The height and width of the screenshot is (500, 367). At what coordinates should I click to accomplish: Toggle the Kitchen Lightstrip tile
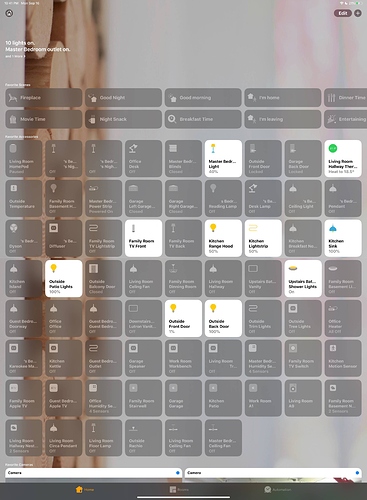click(263, 238)
